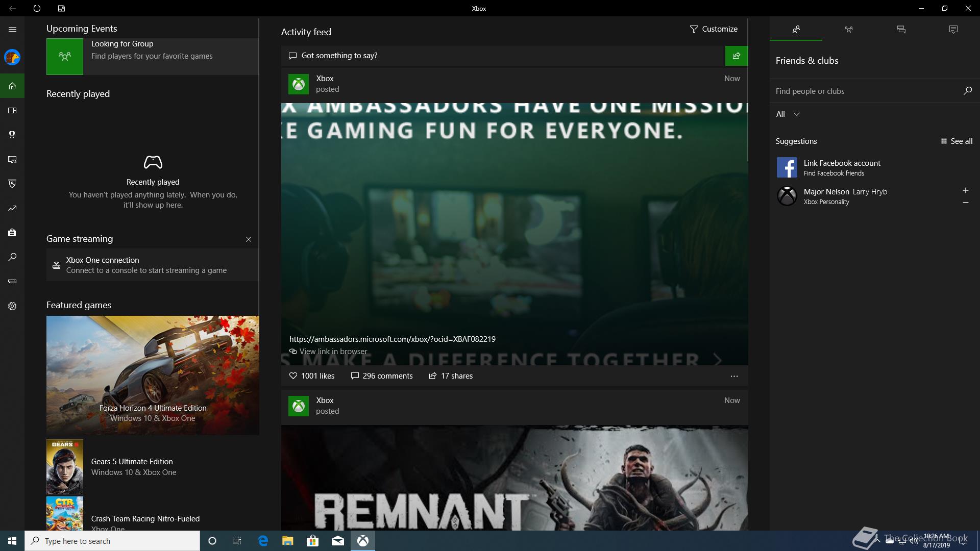Switch to Activity alerts tab icon
Viewport: 980px width, 551px height.
pyautogui.click(x=953, y=30)
